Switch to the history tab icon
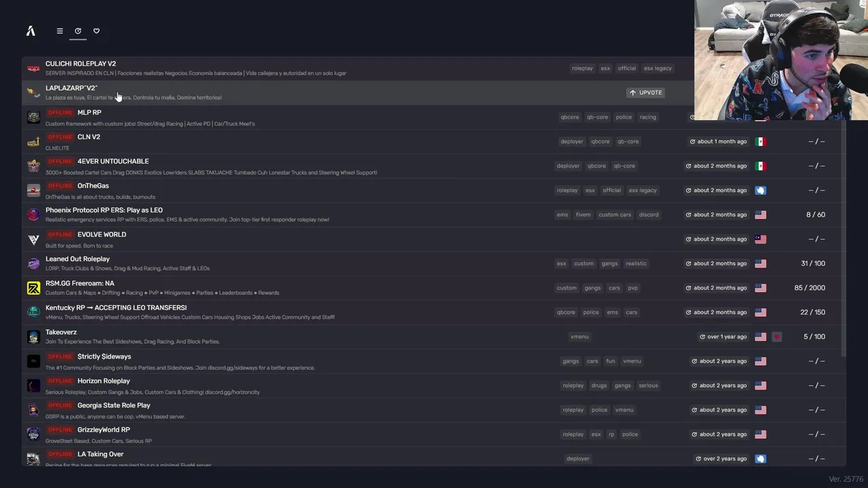Viewport: 868px width, 488px height. point(78,30)
